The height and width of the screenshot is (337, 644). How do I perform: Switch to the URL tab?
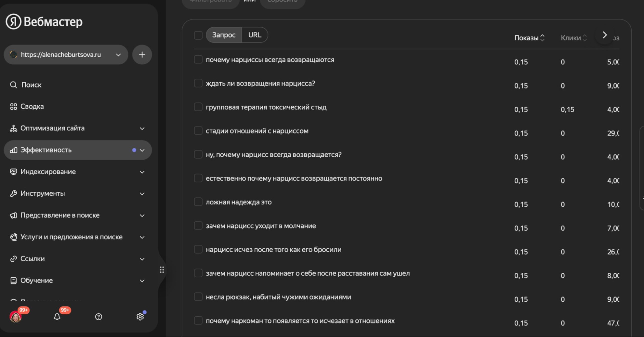(255, 35)
